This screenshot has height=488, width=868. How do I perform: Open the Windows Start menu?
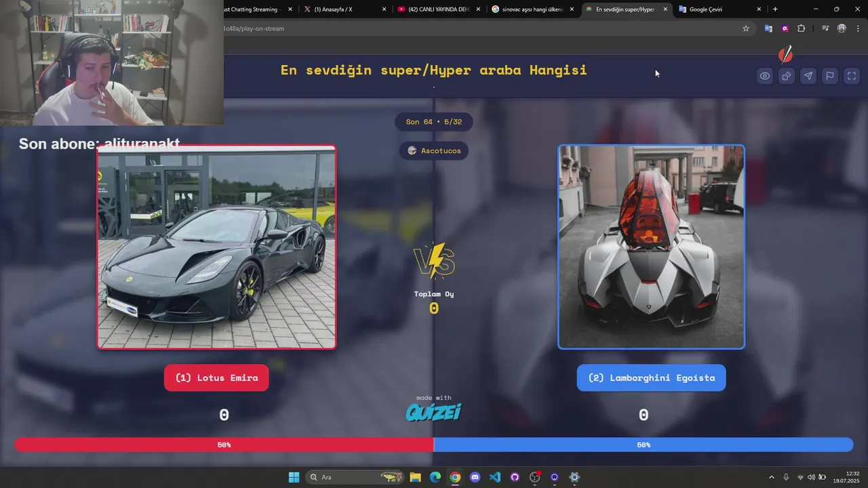click(x=294, y=477)
